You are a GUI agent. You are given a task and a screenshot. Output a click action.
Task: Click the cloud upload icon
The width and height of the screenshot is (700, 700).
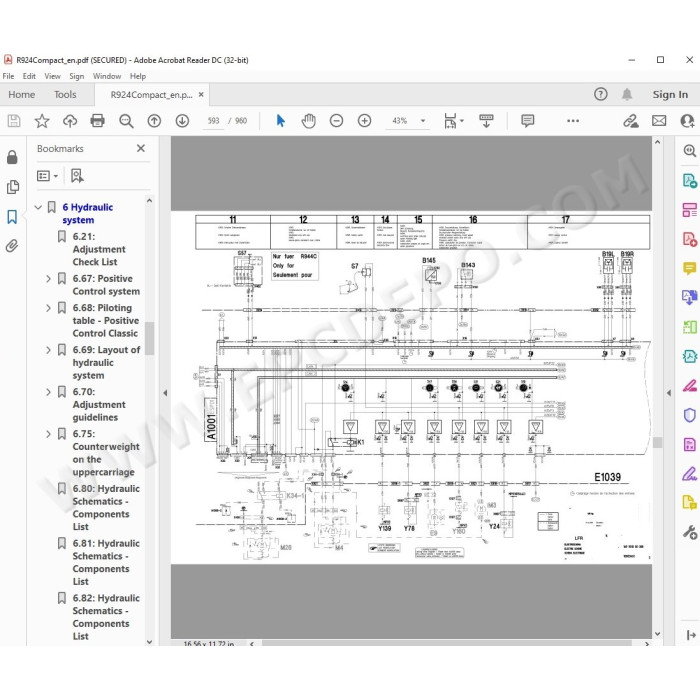pyautogui.click(x=70, y=121)
